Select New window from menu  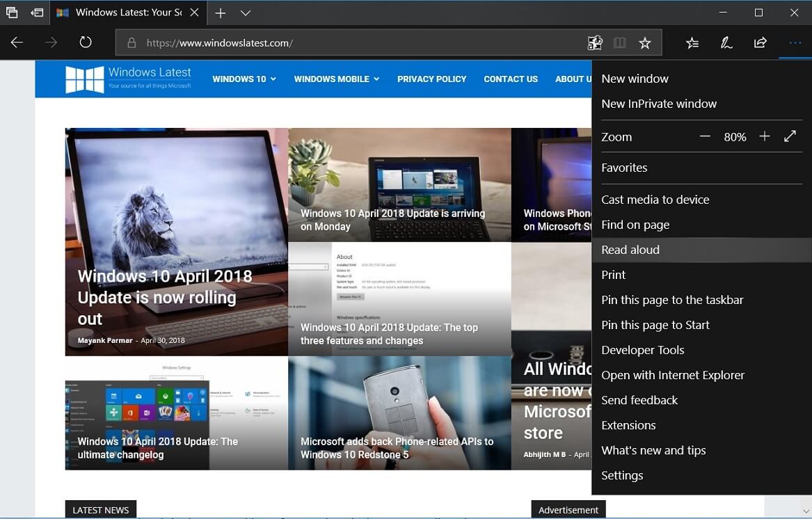coord(701,79)
